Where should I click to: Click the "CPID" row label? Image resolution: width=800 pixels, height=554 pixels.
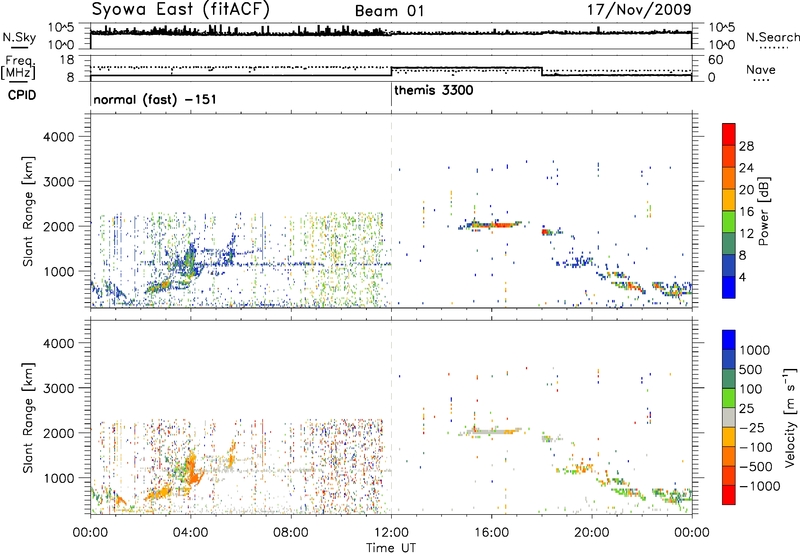click(x=22, y=95)
